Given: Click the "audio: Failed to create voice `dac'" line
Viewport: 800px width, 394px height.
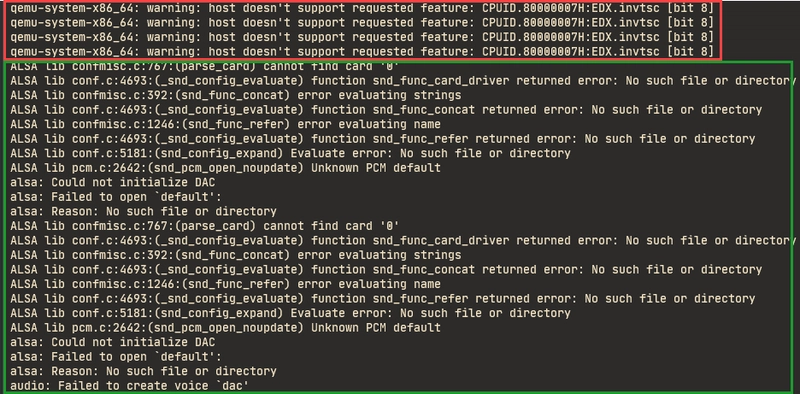Looking at the screenshot, I should [x=129, y=386].
